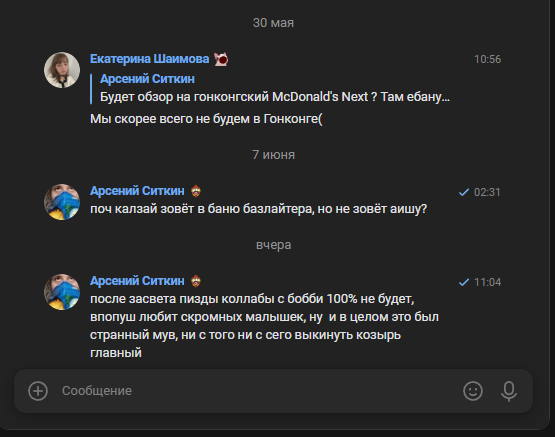
Task: Click the read checkmark near 02:31
Action: tap(463, 192)
